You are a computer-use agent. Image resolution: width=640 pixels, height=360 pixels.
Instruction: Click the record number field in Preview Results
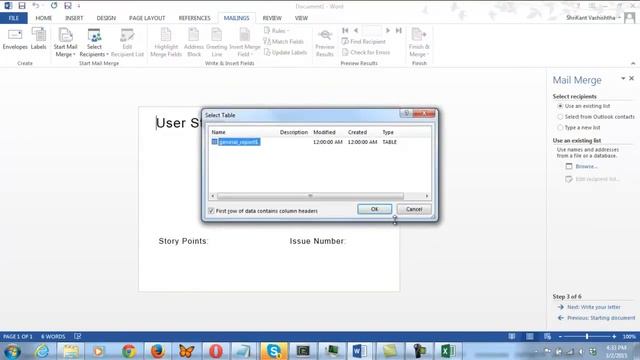point(372,30)
